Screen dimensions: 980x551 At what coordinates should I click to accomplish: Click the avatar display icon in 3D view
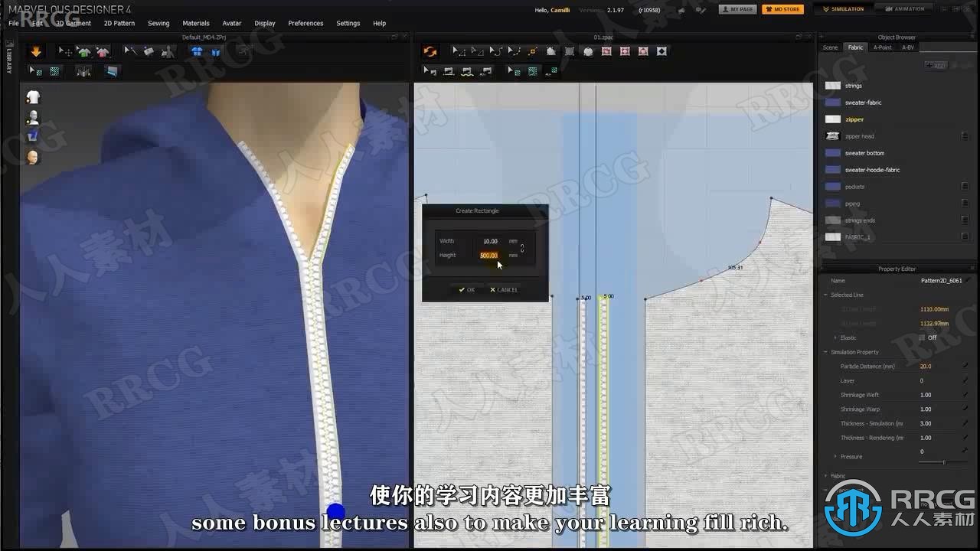click(33, 117)
